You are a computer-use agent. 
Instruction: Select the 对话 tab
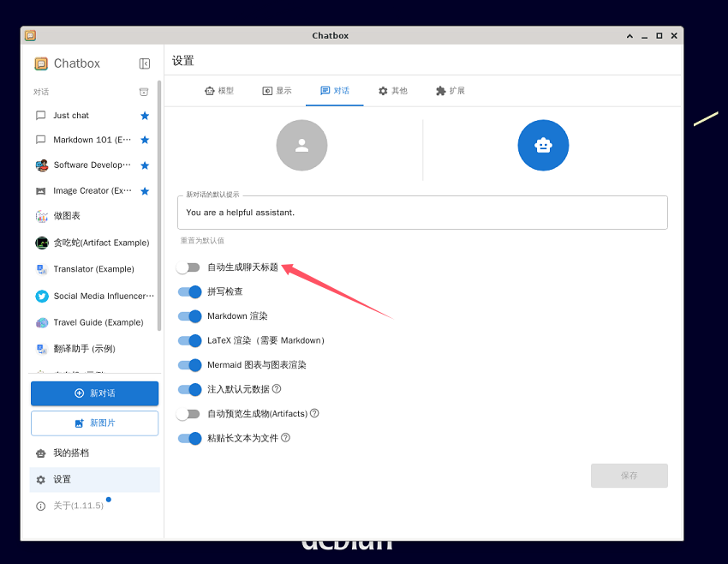point(334,91)
